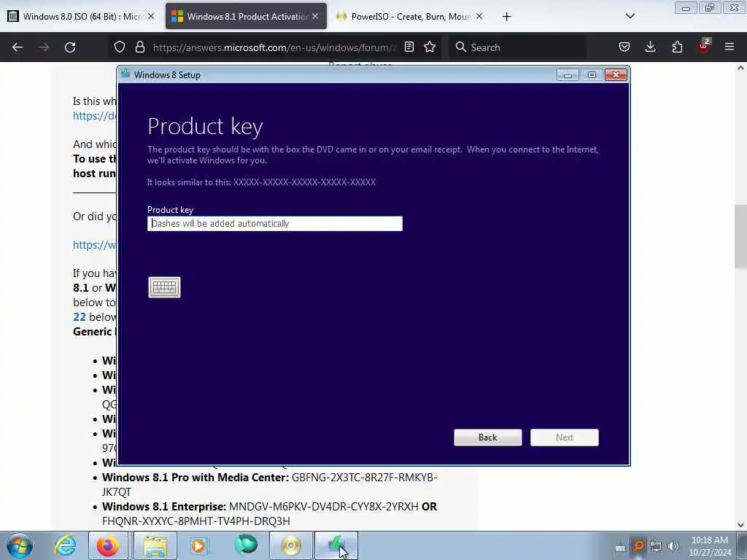
Task: Open the keyboard icon in system tray
Action: coord(620,548)
